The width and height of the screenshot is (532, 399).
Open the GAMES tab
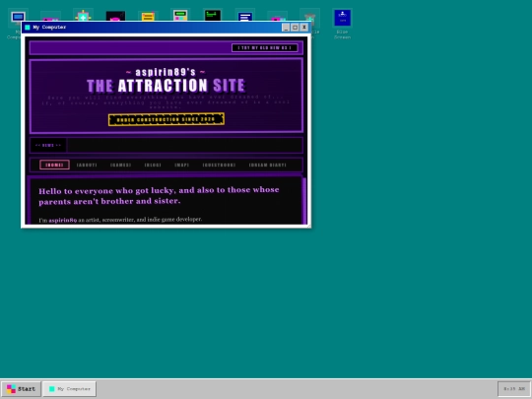(120, 165)
